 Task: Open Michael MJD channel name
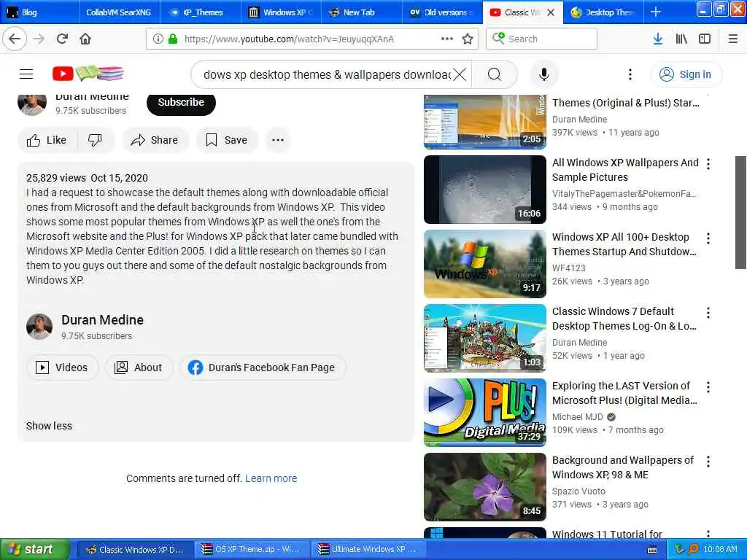pyautogui.click(x=578, y=416)
